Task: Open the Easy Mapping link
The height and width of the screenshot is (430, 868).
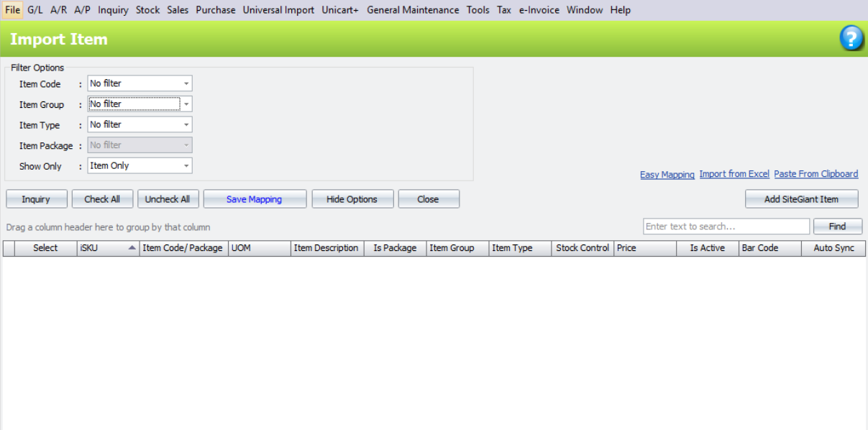Action: 667,175
